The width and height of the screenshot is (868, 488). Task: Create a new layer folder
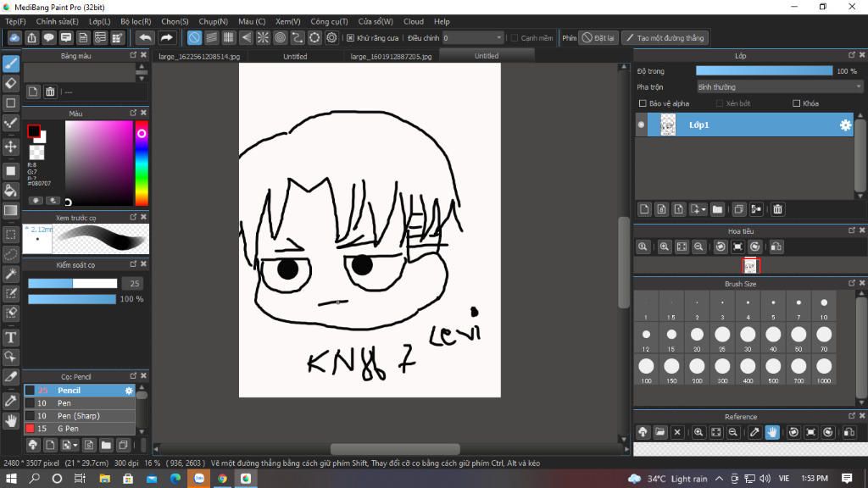click(x=717, y=209)
